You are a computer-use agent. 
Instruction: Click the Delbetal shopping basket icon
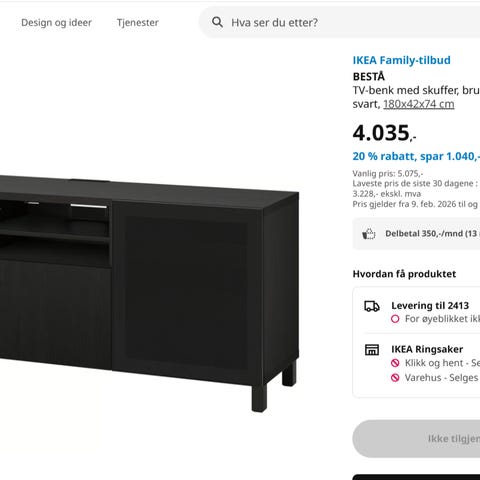(x=369, y=234)
